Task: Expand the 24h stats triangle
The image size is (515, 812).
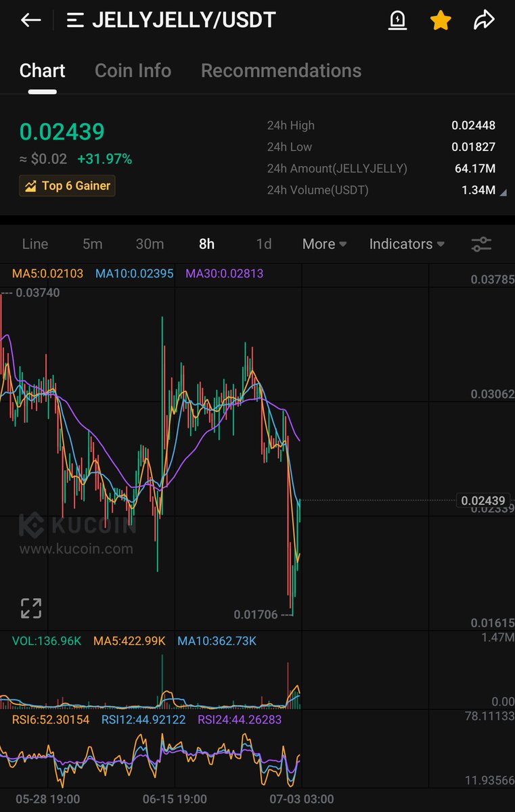Action: tap(502, 194)
